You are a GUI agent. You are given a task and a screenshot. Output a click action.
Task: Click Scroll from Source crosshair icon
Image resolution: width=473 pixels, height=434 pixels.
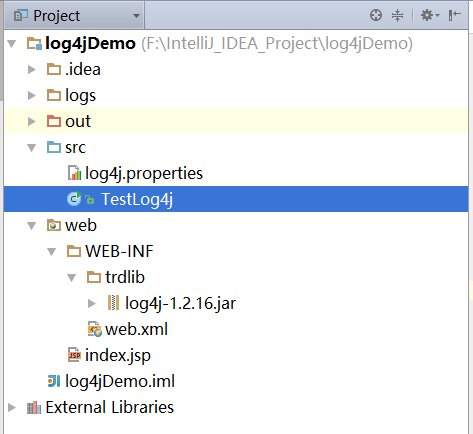[376, 15]
